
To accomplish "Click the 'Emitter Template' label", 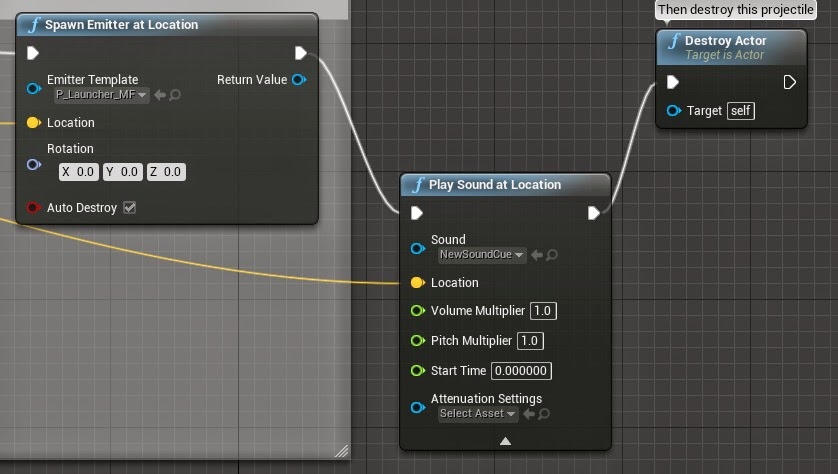I will (x=92, y=80).
